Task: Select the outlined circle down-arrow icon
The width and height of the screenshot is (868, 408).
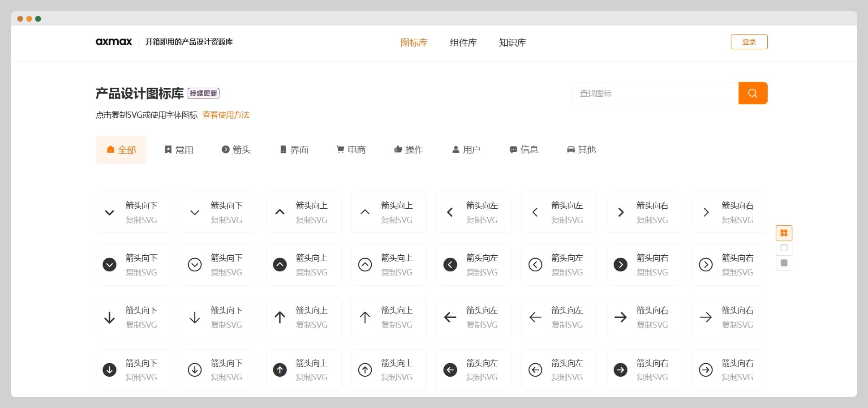Action: tap(195, 370)
